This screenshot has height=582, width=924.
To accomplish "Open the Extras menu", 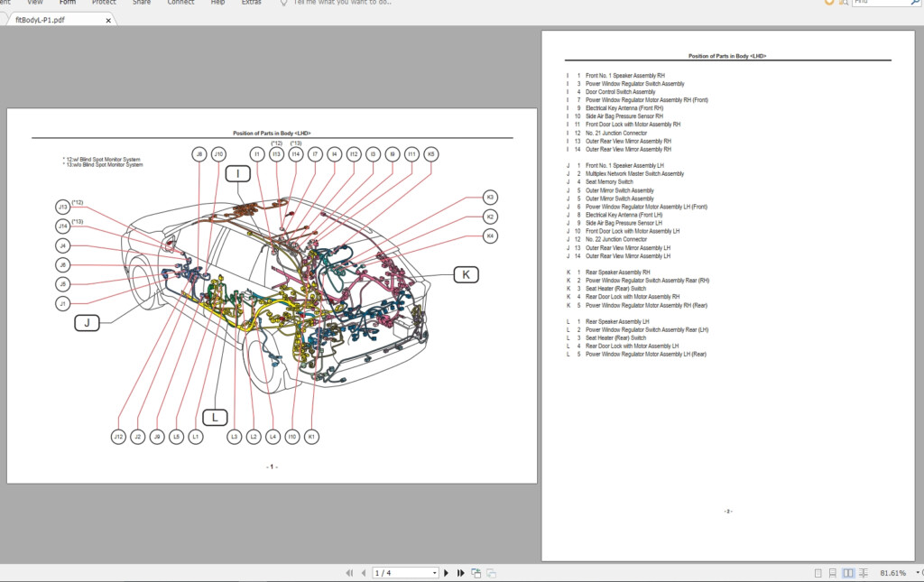I will coord(251,3).
